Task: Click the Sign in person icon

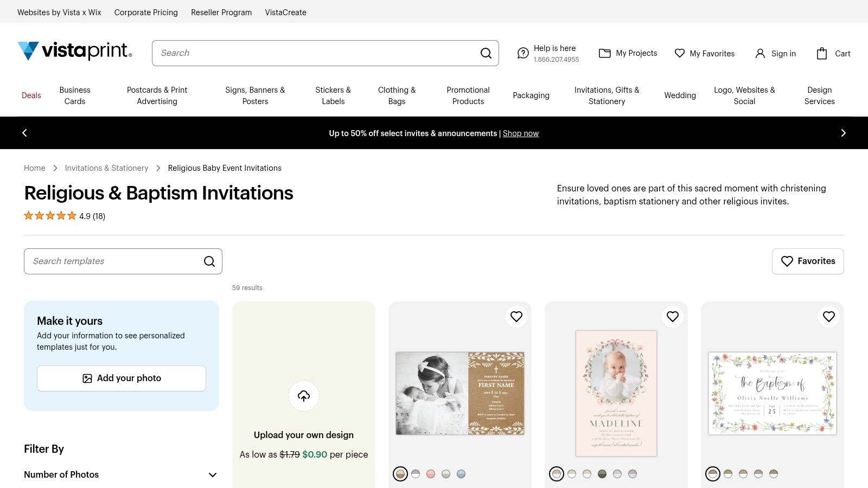Action: coord(760,53)
